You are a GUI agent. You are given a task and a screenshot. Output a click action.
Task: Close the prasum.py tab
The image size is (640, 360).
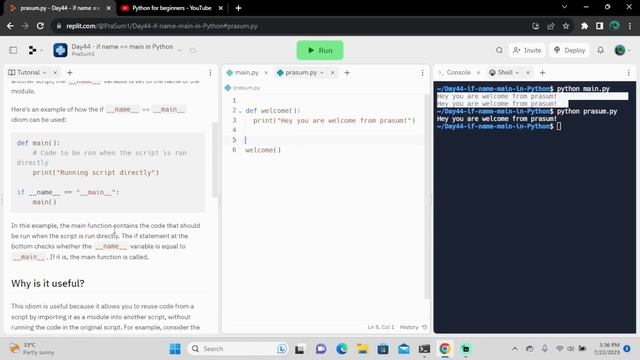point(332,73)
